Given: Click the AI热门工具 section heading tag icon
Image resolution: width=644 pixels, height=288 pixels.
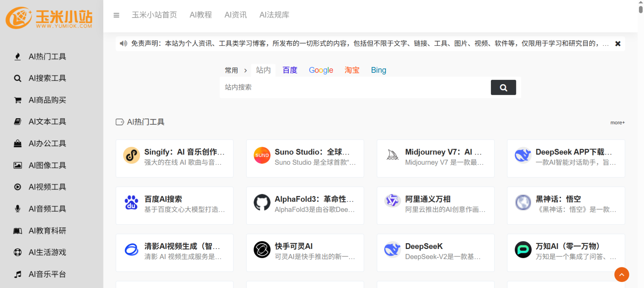Looking at the screenshot, I should click(x=120, y=122).
